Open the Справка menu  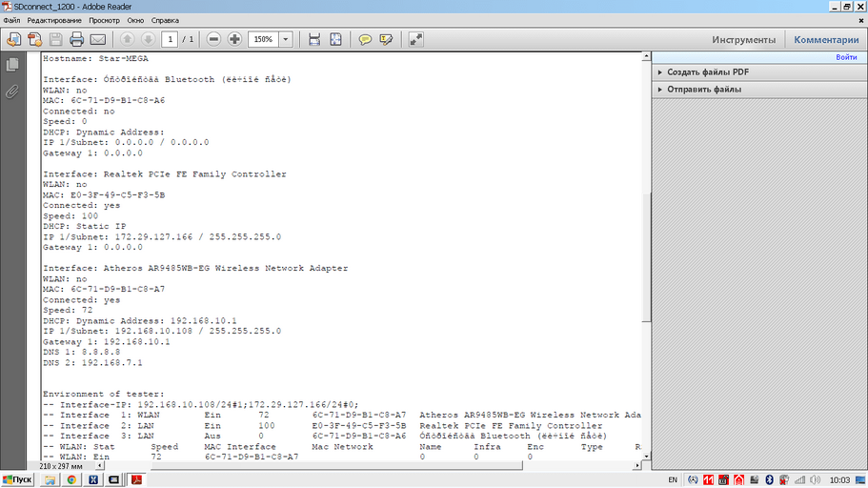click(165, 21)
